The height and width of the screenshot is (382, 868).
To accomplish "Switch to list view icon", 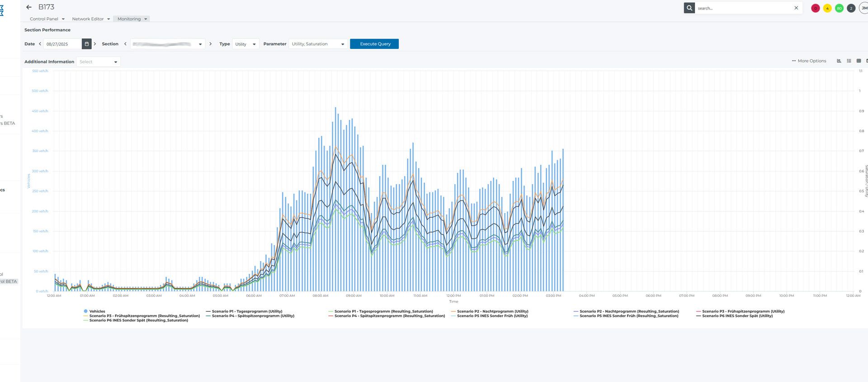I will click(x=849, y=61).
